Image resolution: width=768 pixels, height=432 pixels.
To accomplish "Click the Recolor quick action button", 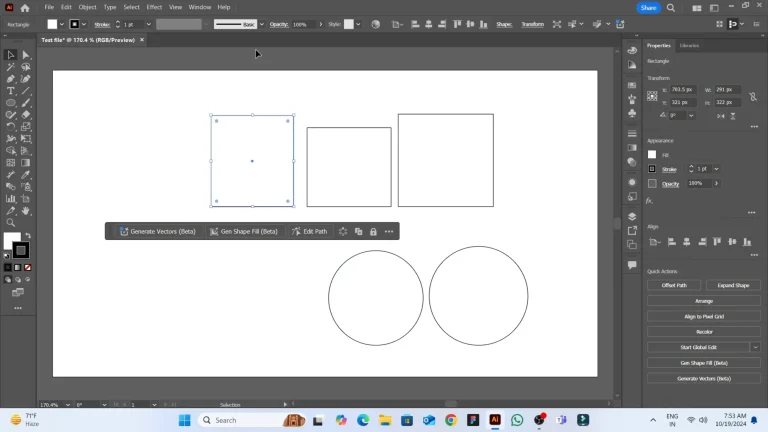I will coord(704,332).
